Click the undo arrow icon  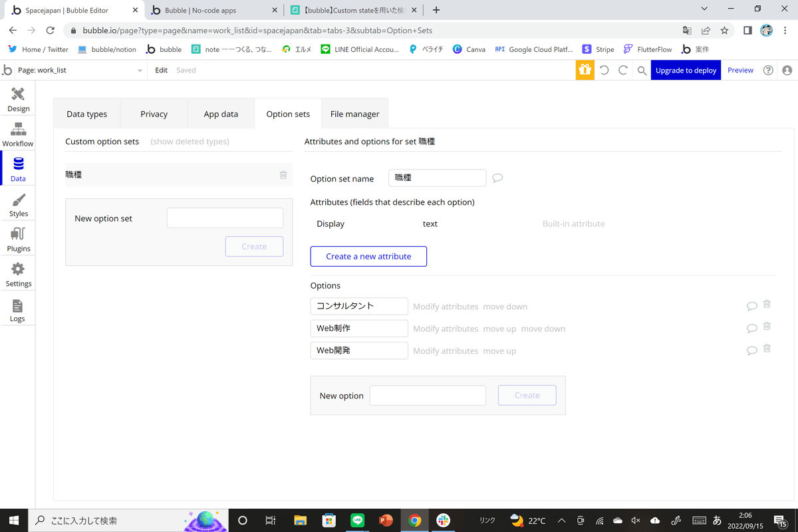point(604,70)
